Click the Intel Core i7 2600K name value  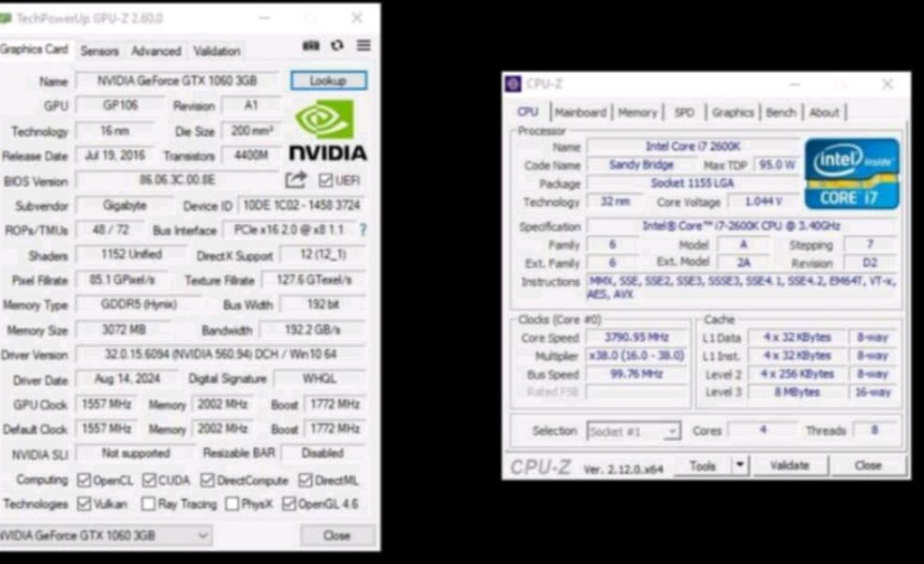[693, 146]
